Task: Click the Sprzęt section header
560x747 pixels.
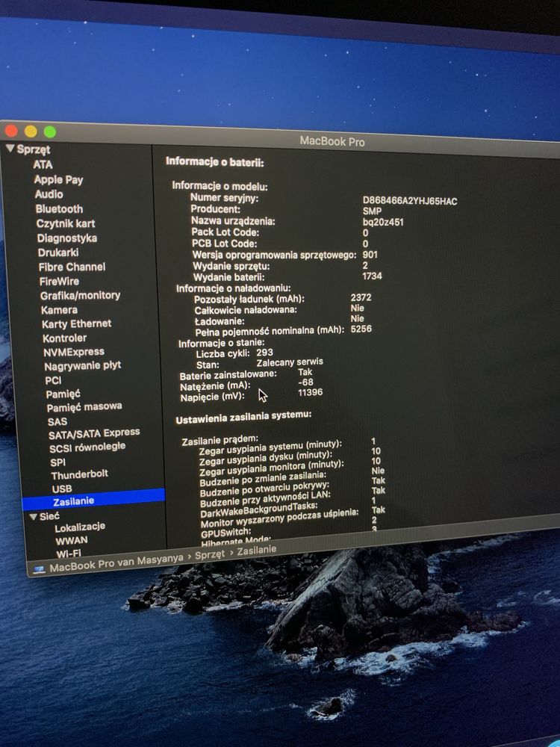Action: [x=34, y=149]
